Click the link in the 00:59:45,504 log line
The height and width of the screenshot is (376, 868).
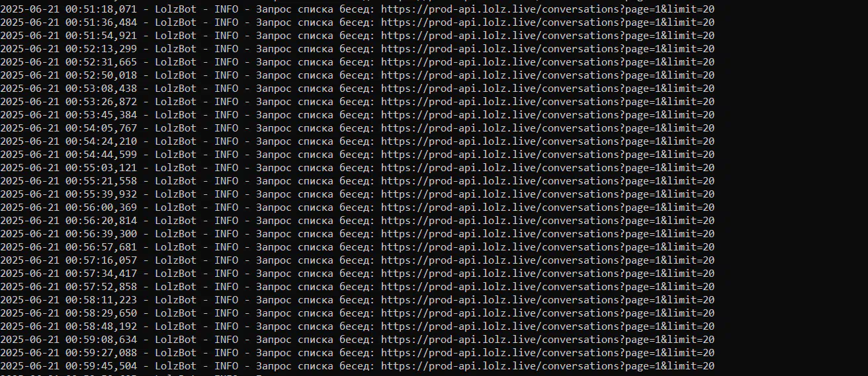coord(548,366)
